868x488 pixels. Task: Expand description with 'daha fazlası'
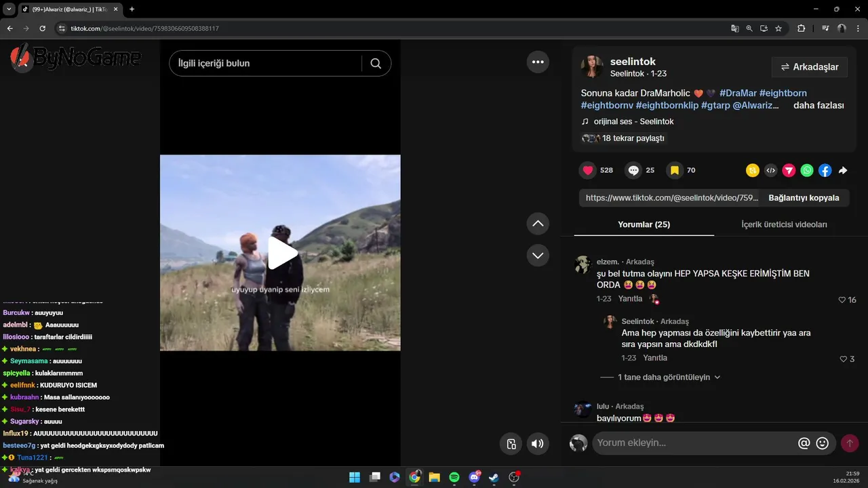point(818,106)
